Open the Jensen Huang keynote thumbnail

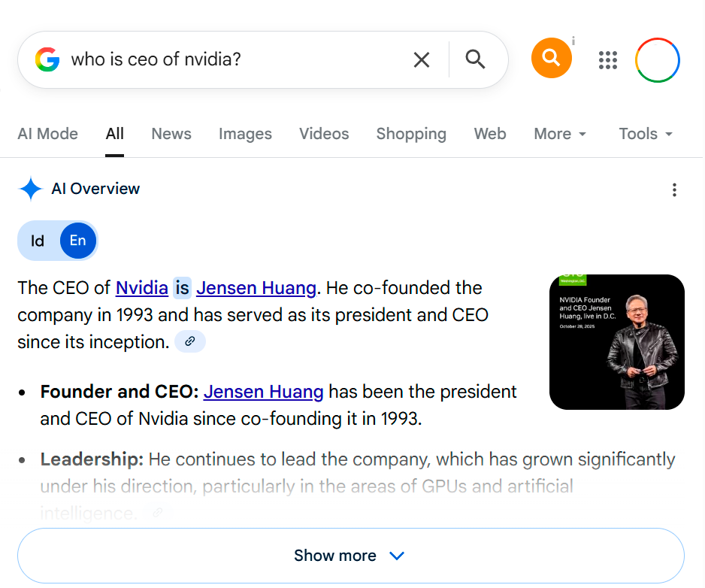[617, 342]
